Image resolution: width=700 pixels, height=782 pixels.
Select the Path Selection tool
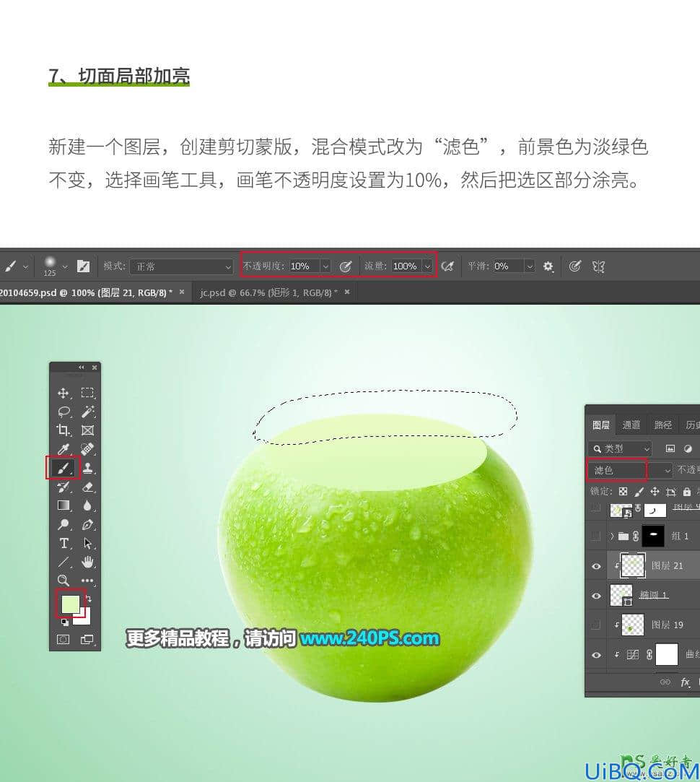87,543
